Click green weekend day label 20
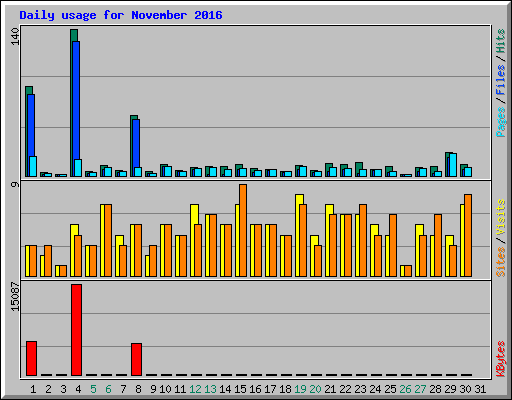Image resolution: width=512 pixels, height=400 pixels. (315, 389)
